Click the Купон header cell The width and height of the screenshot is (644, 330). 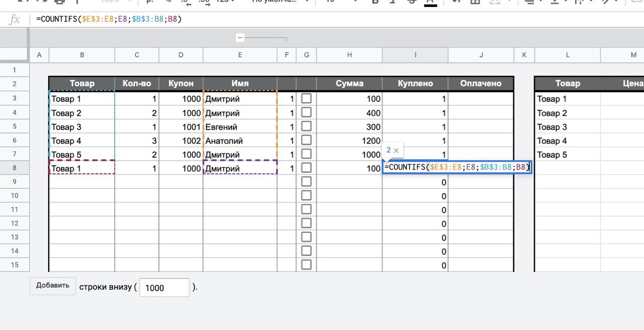pyautogui.click(x=181, y=84)
